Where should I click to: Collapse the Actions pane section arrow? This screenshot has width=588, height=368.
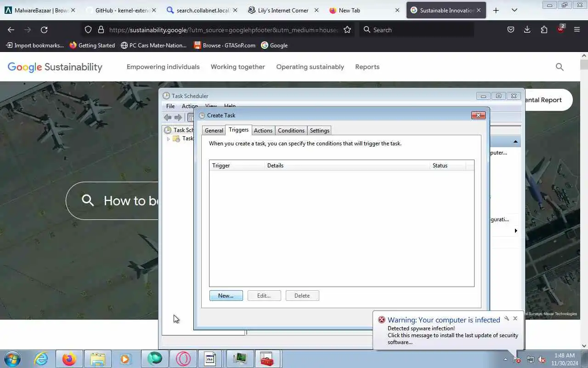pyautogui.click(x=515, y=142)
